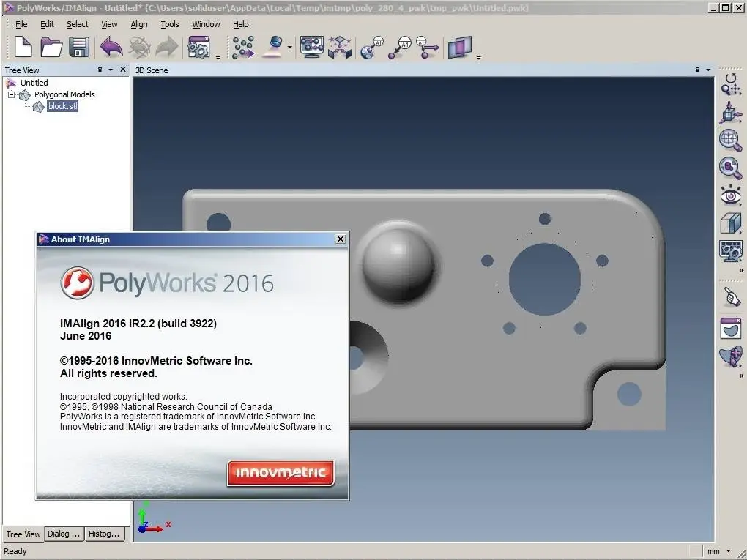Open the View menu
This screenshot has width=747, height=560.
109,24
